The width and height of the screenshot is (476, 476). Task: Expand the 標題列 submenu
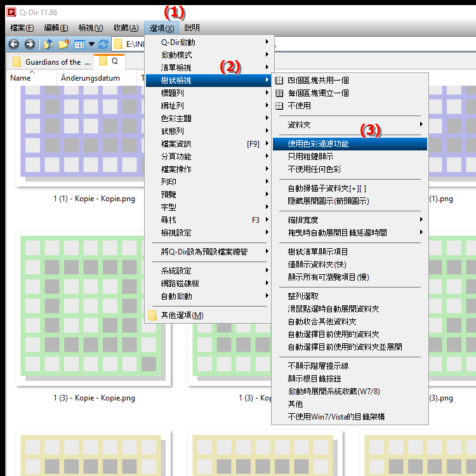pyautogui.click(x=209, y=93)
